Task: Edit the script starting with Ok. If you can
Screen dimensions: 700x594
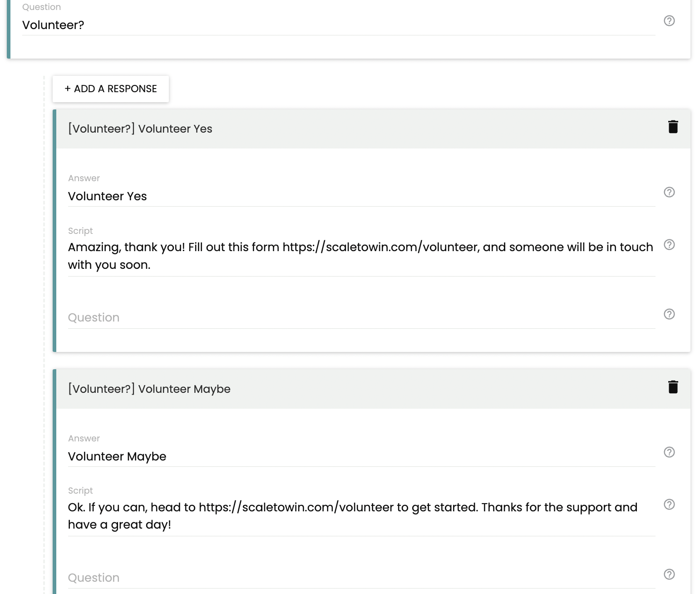Action: pyautogui.click(x=361, y=516)
